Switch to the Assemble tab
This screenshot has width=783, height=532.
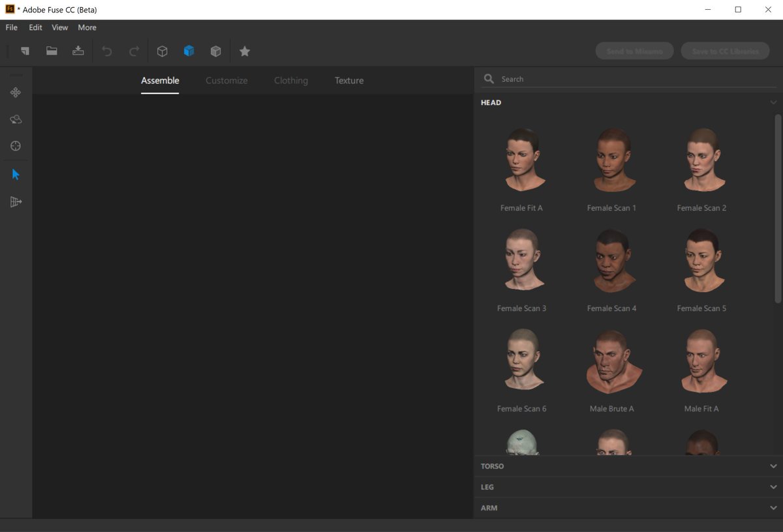(160, 80)
